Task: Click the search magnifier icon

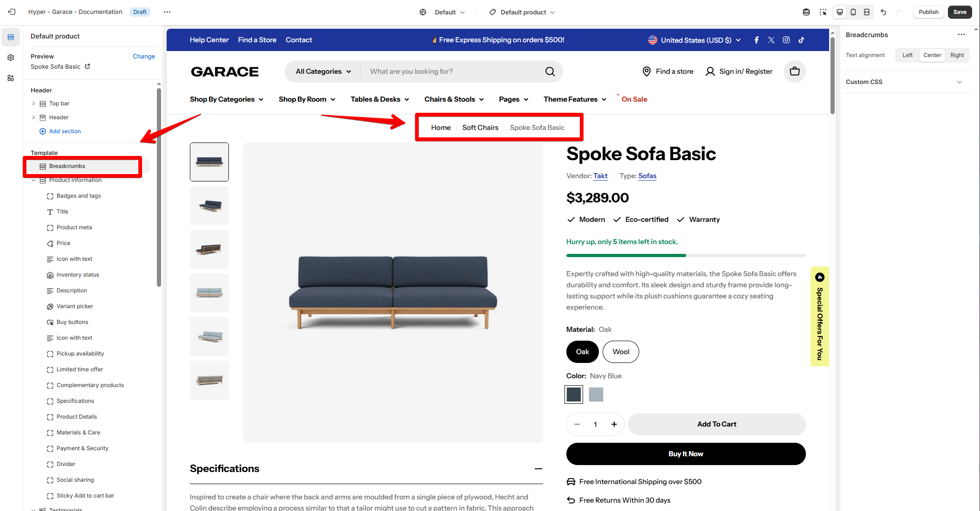Action: coord(550,71)
